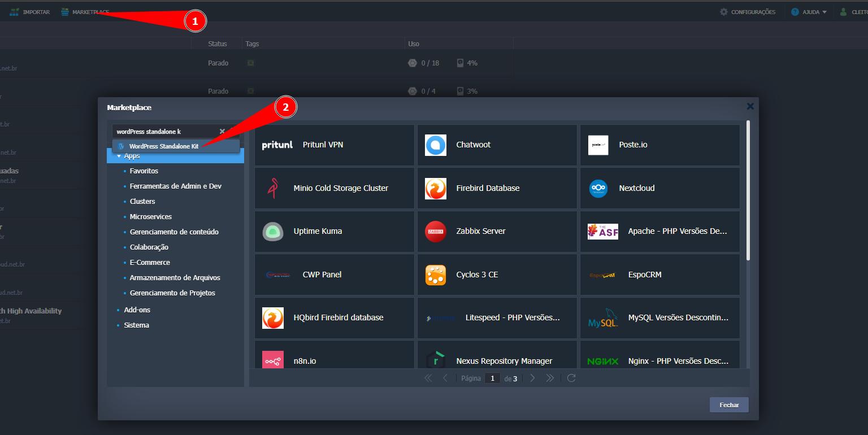Click the Chatwoot app icon
868x435 pixels.
click(435, 145)
